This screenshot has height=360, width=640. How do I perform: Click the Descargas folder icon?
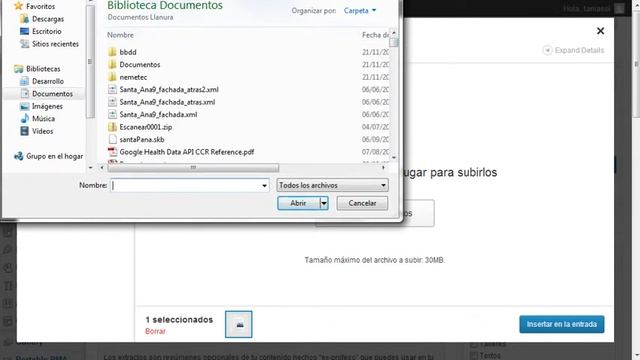click(x=25, y=19)
